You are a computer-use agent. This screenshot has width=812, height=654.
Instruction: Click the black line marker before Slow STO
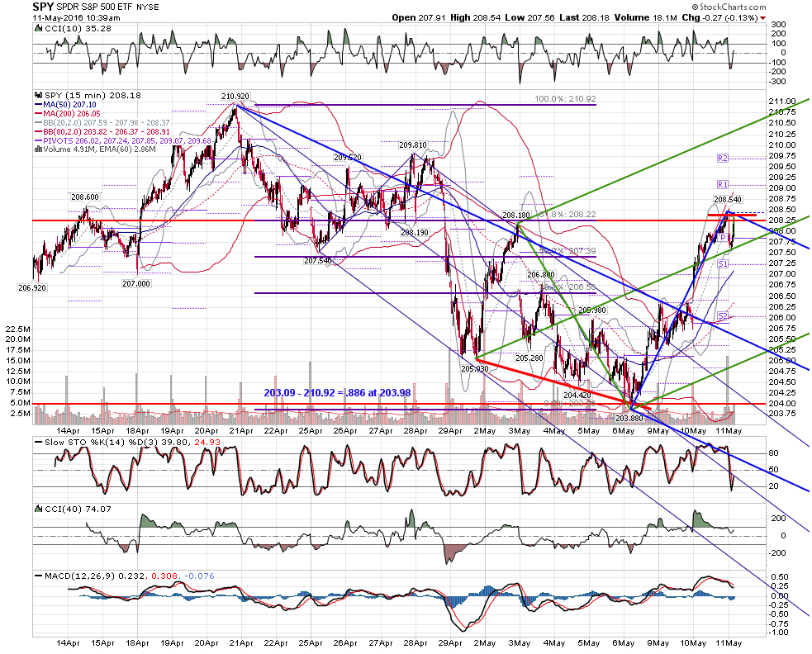point(38,443)
